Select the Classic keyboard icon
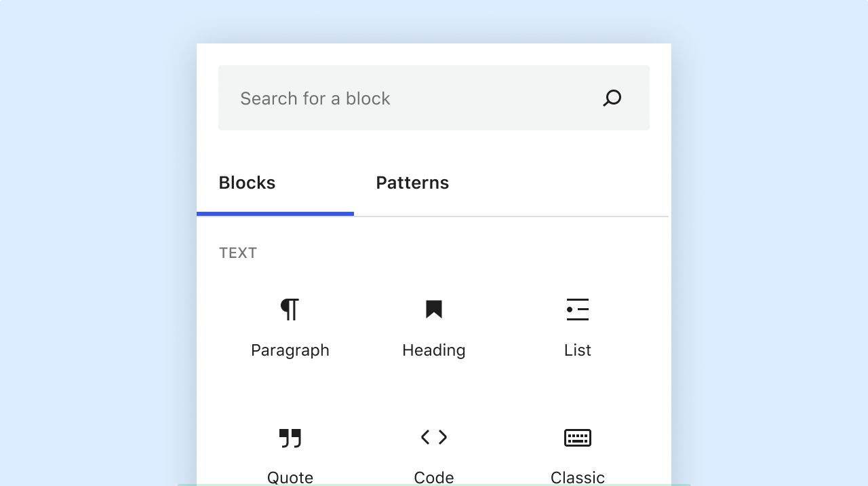Image resolution: width=868 pixels, height=486 pixels. [x=578, y=438]
